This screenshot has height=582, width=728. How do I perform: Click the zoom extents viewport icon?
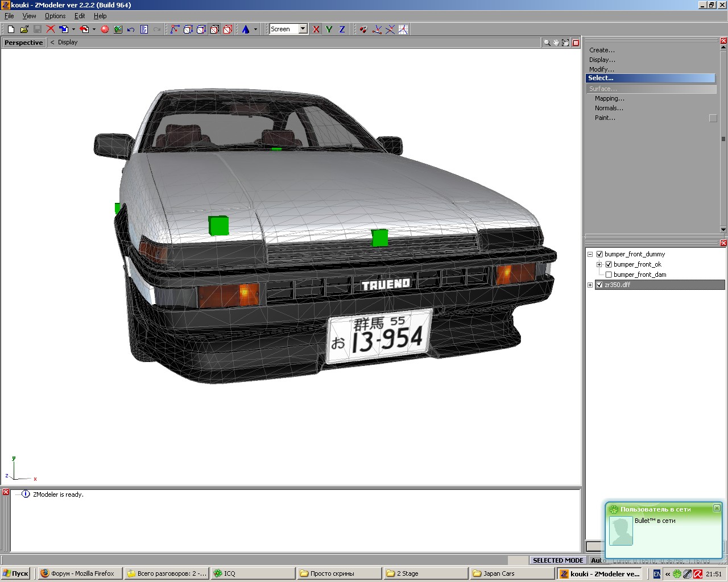(565, 43)
